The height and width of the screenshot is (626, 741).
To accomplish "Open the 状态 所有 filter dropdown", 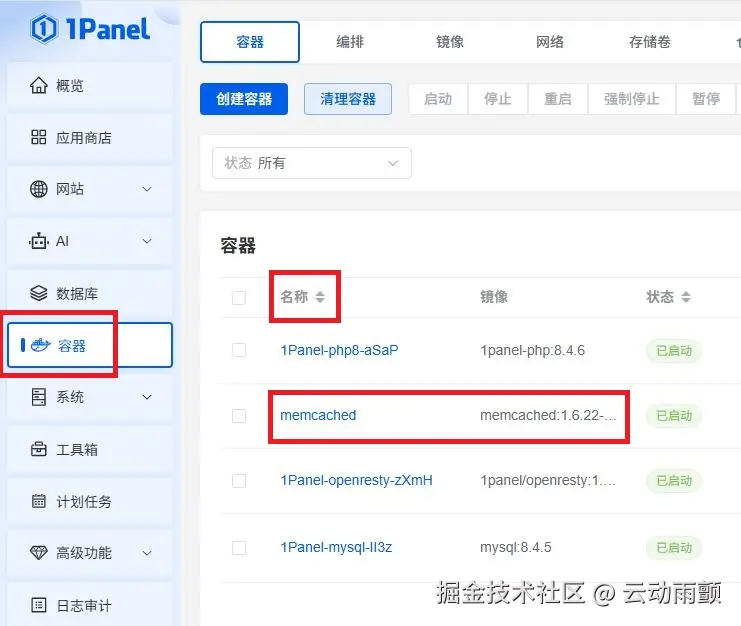I will pyautogui.click(x=312, y=163).
